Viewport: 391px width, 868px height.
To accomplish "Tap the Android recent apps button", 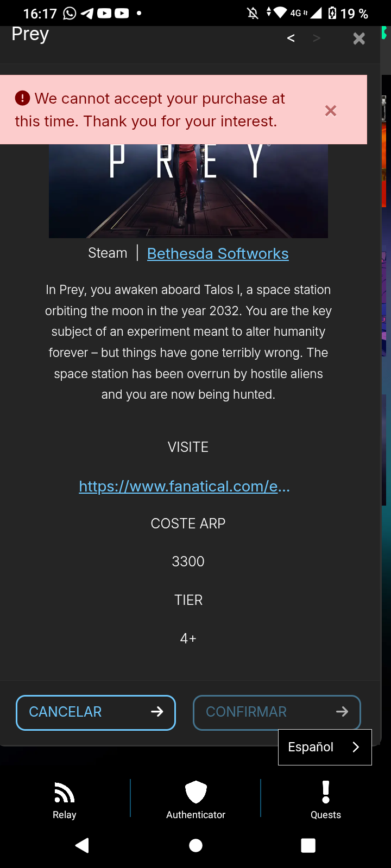I will 308,845.
